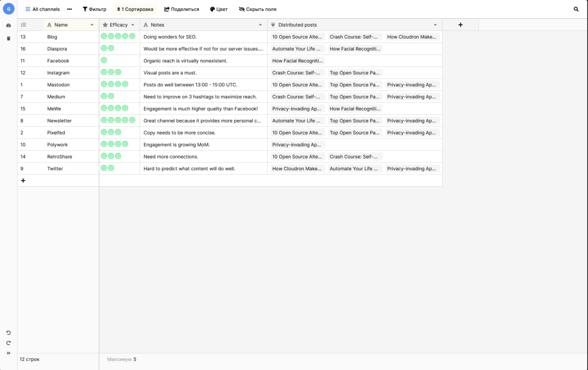This screenshot has height=370, width=588.
Task: Open the dashboard icon in left sidebar
Action: point(8,26)
